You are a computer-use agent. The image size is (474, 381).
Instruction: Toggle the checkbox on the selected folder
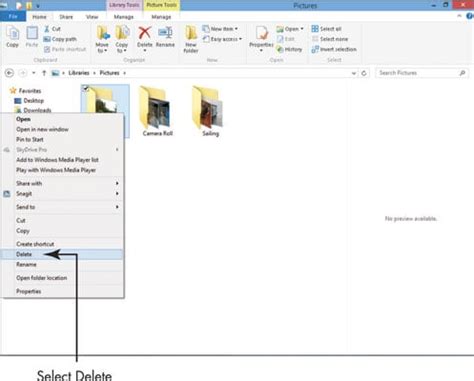85,89
